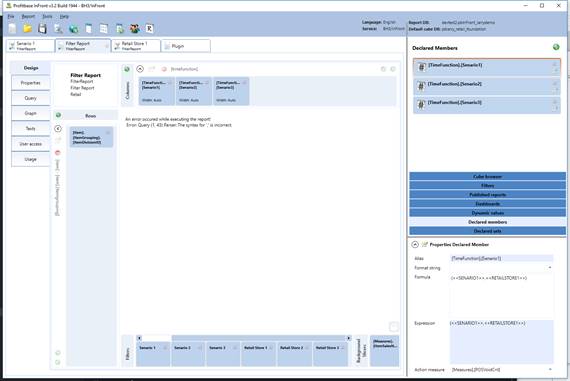Select the Senario3 column tile in Columns
Image resolution: width=570 pixels, height=381 pixels.
coord(231,91)
